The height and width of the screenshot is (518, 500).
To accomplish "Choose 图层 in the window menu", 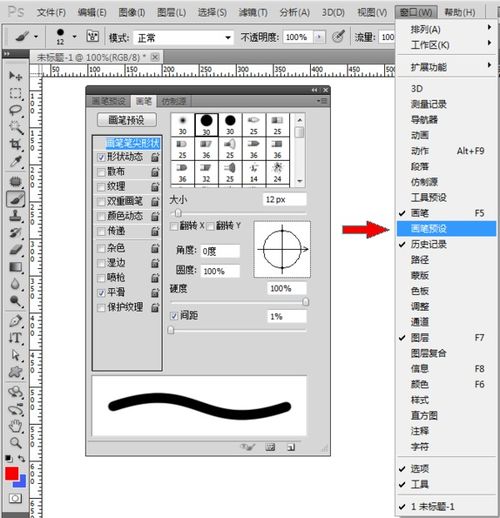I will 447,338.
